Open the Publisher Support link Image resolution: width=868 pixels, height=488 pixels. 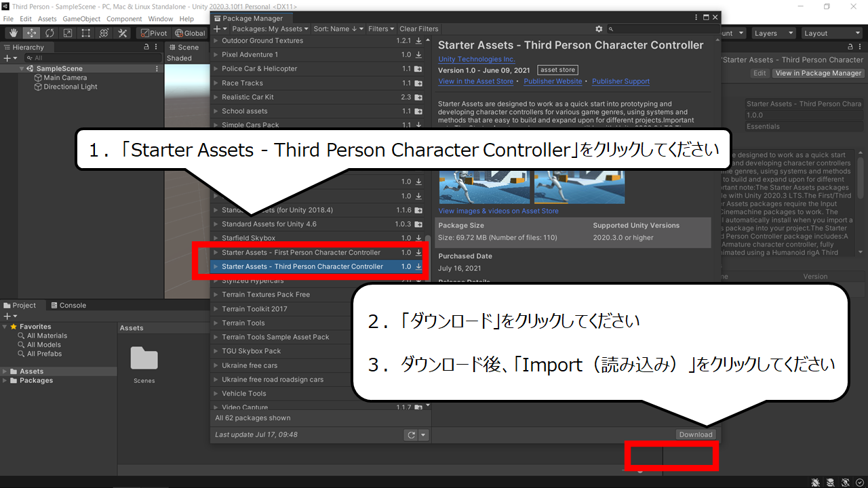pos(620,81)
